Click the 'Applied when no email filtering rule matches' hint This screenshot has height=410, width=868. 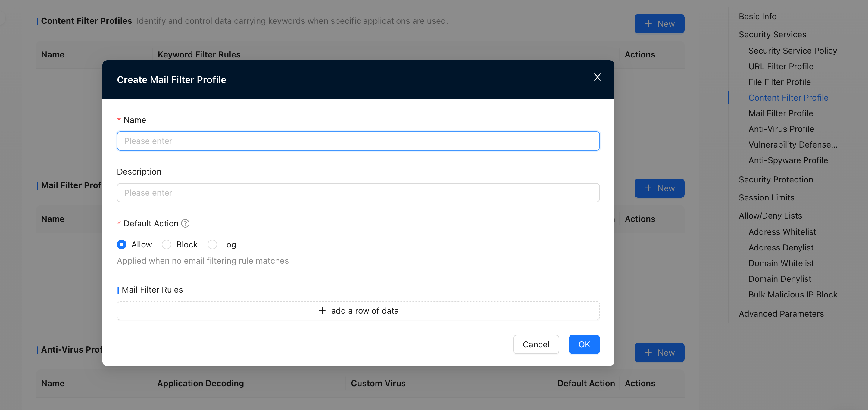coord(202,261)
